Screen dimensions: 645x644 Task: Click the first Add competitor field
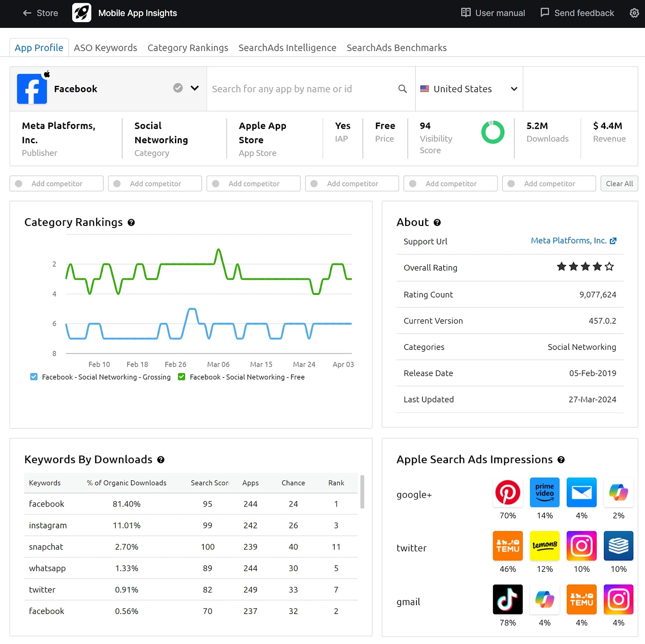pos(56,183)
